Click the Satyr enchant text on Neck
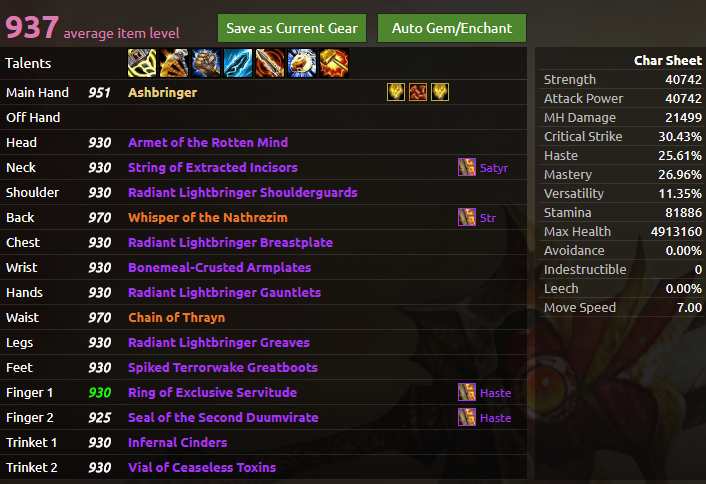 (x=494, y=168)
